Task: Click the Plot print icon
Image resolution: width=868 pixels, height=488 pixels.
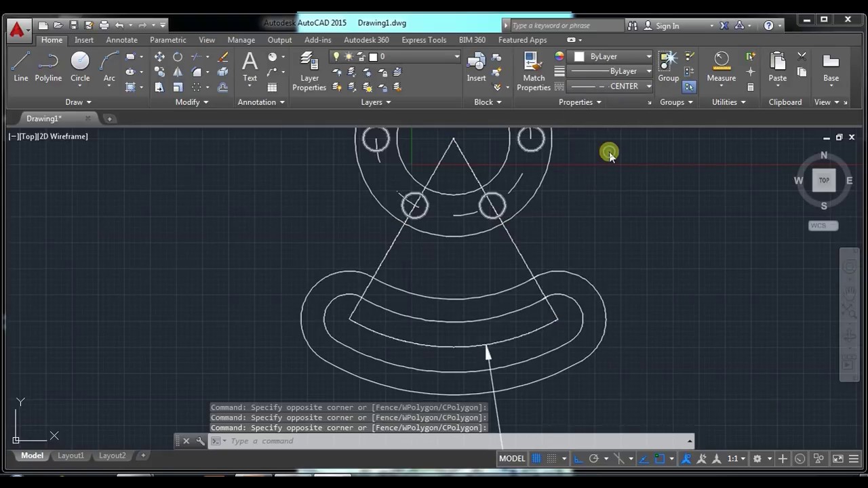Action: coord(104,25)
